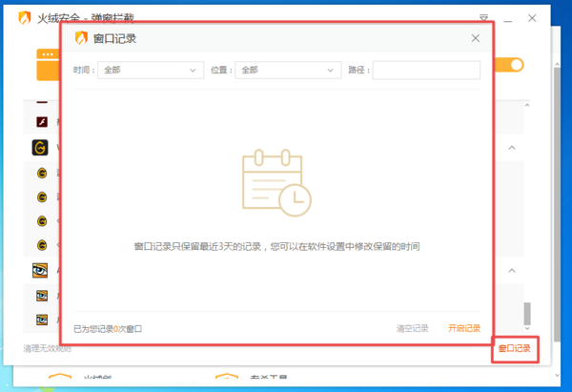Click the 开启记录 button
Image resolution: width=572 pixels, height=392 pixels.
tap(464, 329)
